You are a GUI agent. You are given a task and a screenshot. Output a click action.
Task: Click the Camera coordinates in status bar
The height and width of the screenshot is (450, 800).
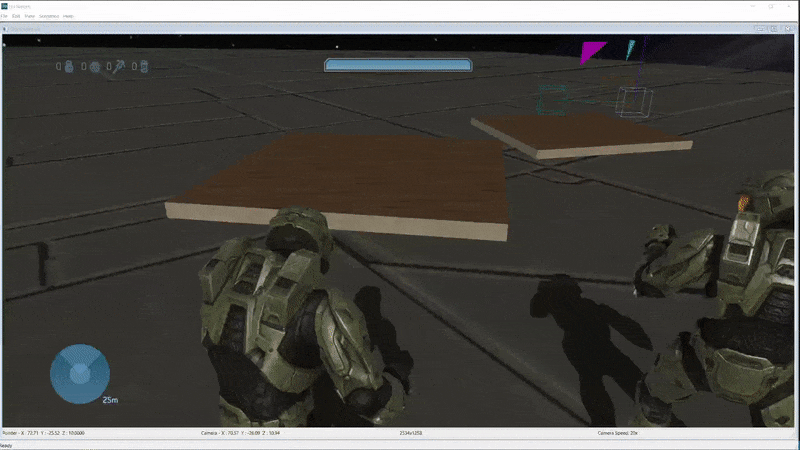point(240,433)
